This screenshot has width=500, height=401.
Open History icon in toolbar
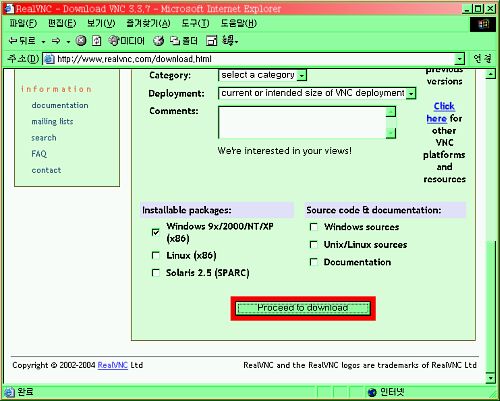pyautogui.click(x=158, y=41)
